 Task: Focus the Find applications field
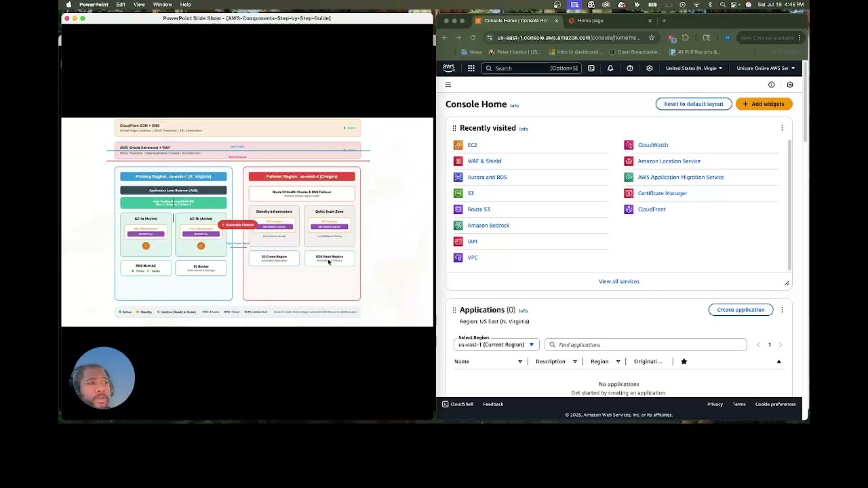646,345
